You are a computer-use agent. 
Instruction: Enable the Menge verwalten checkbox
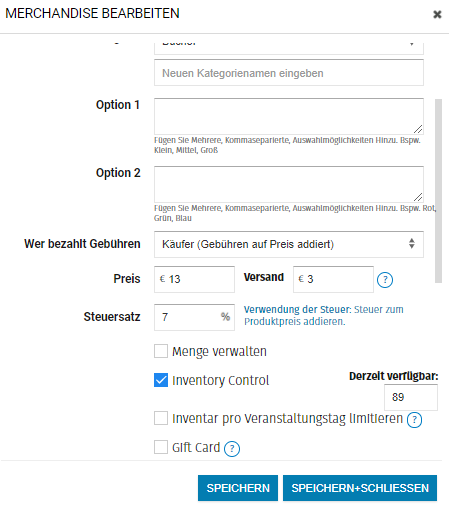coord(161,351)
